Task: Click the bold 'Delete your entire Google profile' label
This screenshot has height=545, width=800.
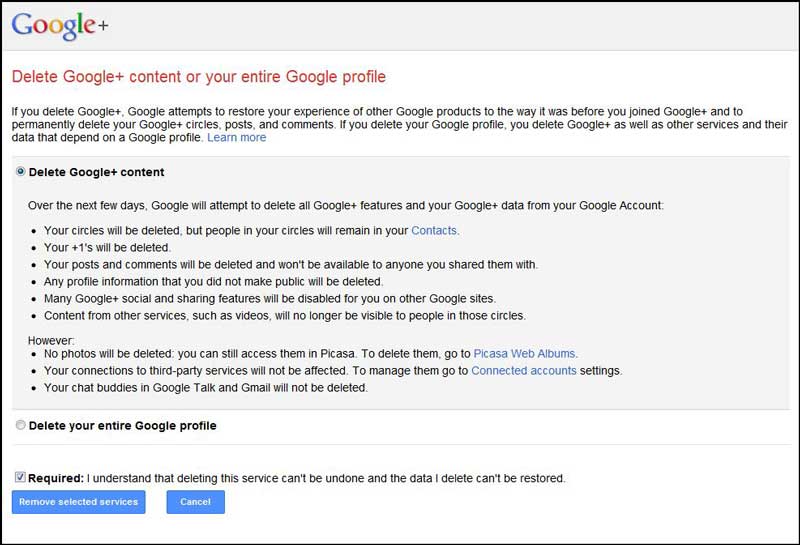Action: coord(122,426)
